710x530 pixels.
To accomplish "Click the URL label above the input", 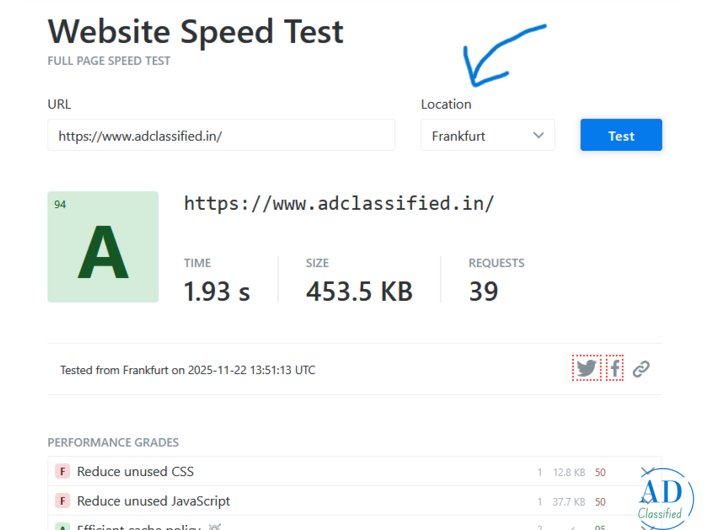I will (x=59, y=104).
